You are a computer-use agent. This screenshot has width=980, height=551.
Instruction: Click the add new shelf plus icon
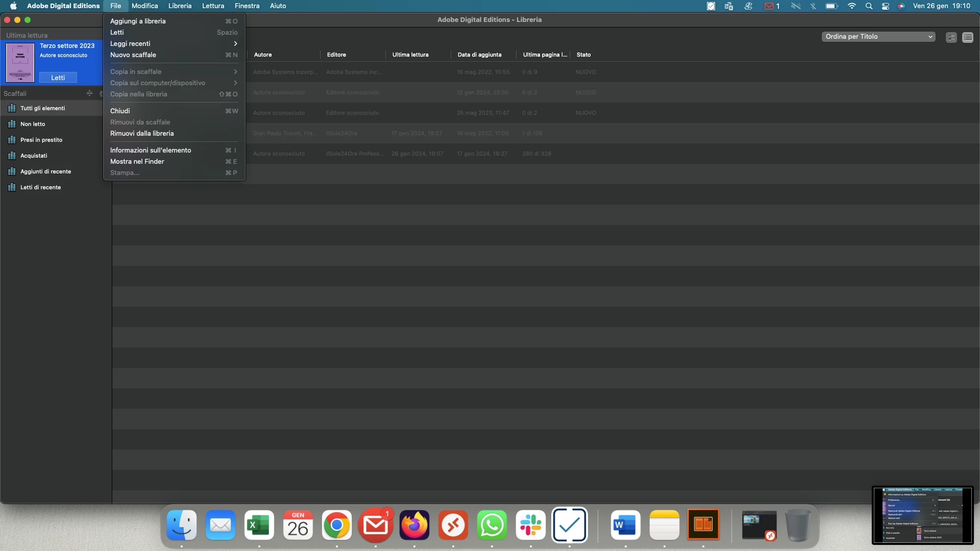tap(89, 93)
